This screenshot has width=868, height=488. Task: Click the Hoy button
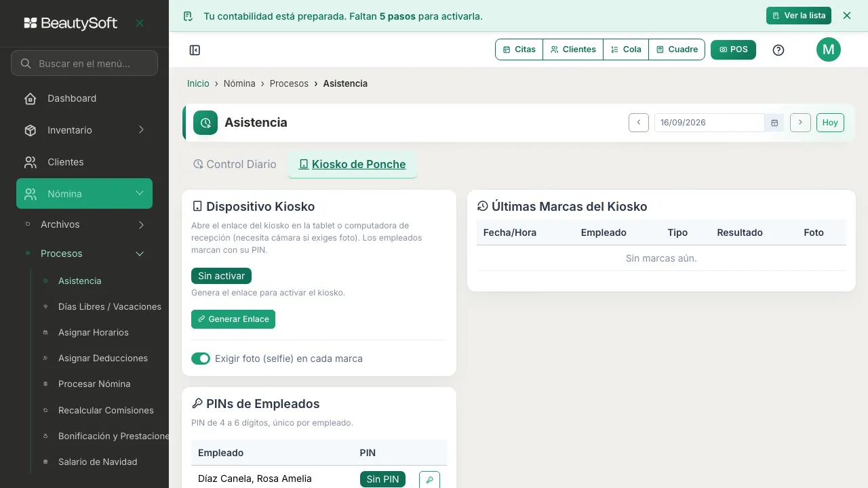click(x=830, y=123)
